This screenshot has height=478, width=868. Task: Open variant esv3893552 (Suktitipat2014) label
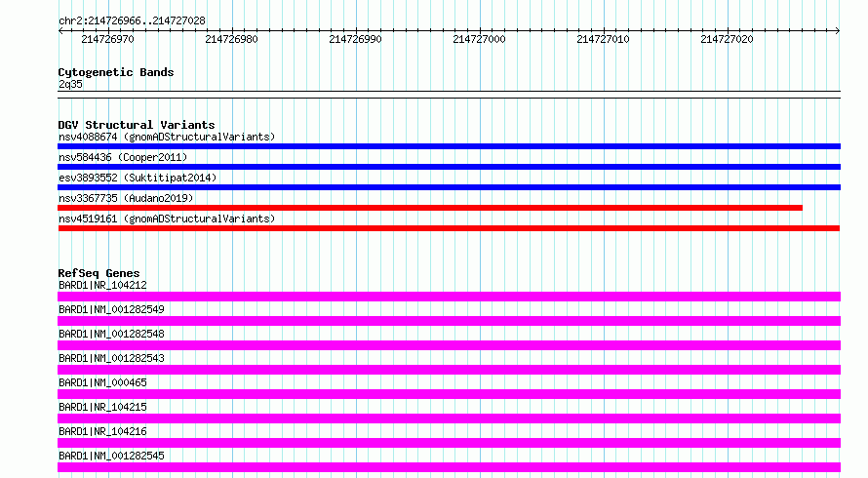138,178
